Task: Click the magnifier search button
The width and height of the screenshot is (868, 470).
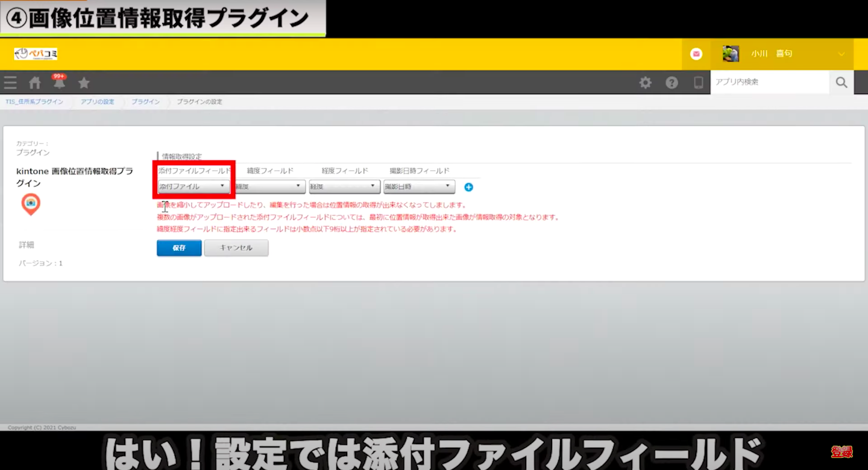Action: point(841,83)
